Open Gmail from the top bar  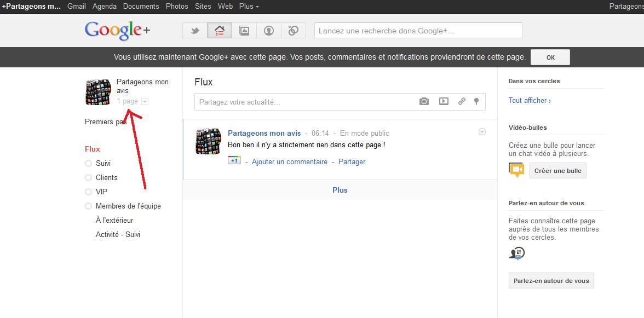77,6
